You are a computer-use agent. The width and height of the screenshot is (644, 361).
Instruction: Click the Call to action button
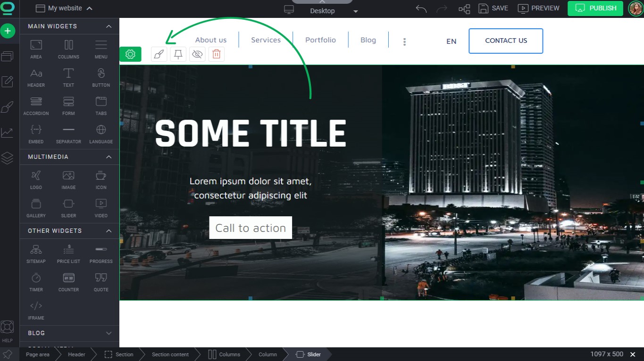(x=251, y=228)
